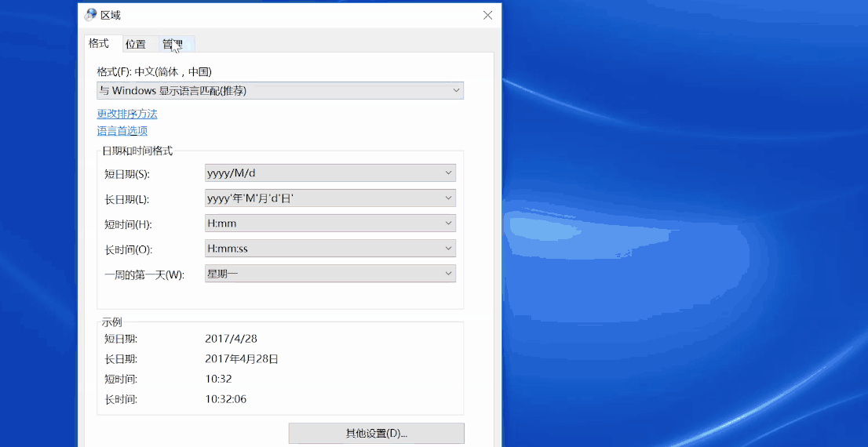
Task: Click the 格式(F): 中文(简体，中国) label
Action: pos(155,72)
